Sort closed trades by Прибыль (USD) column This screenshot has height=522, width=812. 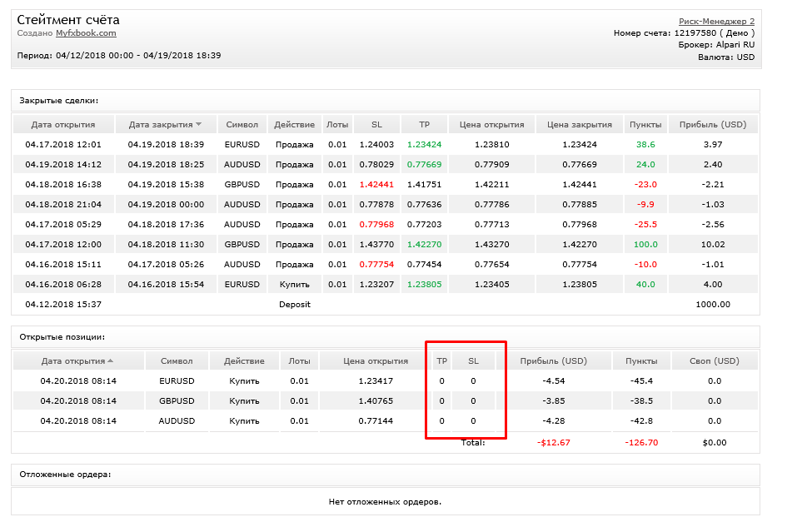click(713, 125)
